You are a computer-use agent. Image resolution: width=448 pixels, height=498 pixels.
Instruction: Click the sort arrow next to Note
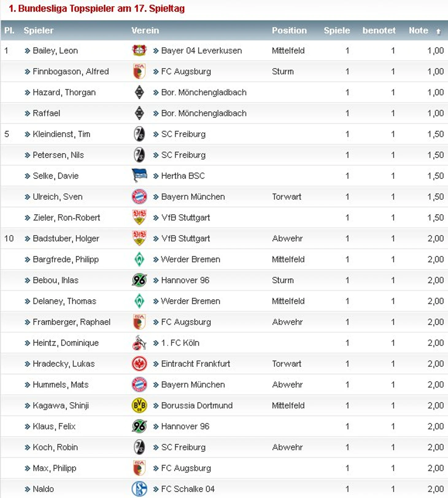438,31
